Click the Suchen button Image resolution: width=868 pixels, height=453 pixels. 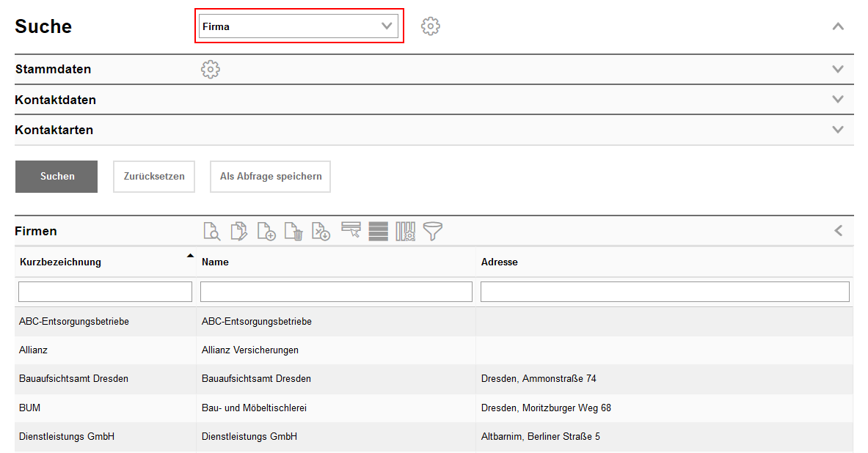tap(56, 176)
